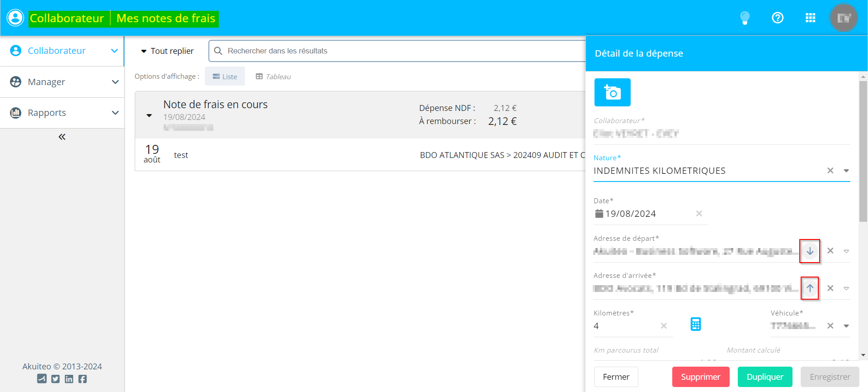Clear the Nature field value
The height and width of the screenshot is (392, 868).
830,171
